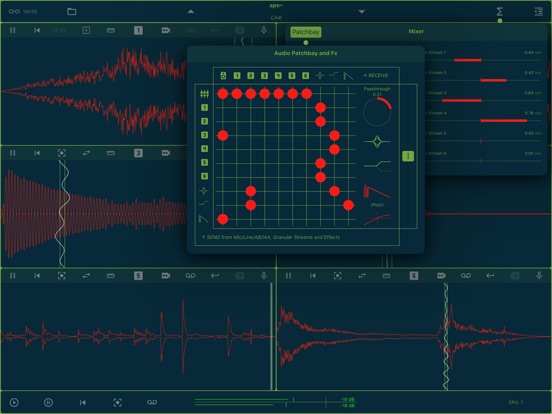Click the global rewind button in bottom bar
Image resolution: width=552 pixels, height=414 pixels.
tap(83, 402)
